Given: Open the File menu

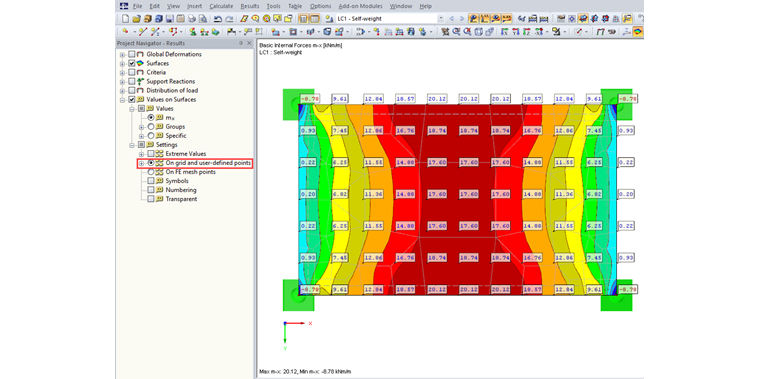Looking at the screenshot, I should 137,6.
